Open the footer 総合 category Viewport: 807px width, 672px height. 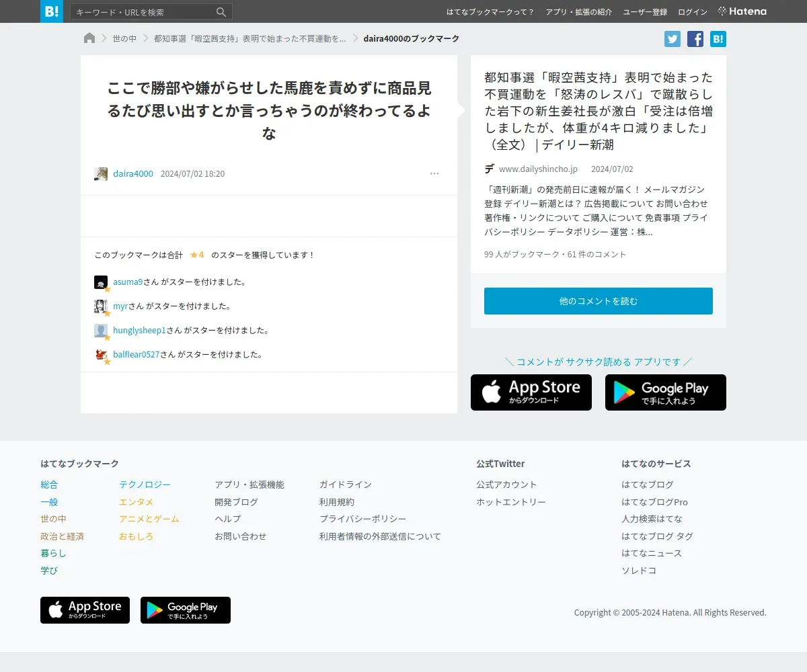pos(49,485)
